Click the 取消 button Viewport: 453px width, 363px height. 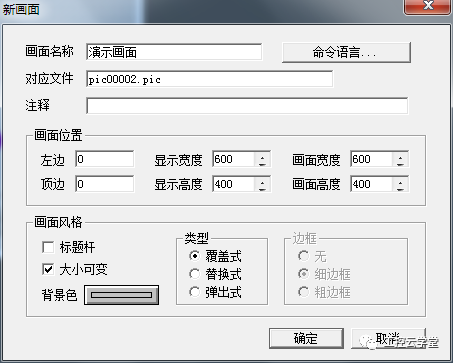388,338
